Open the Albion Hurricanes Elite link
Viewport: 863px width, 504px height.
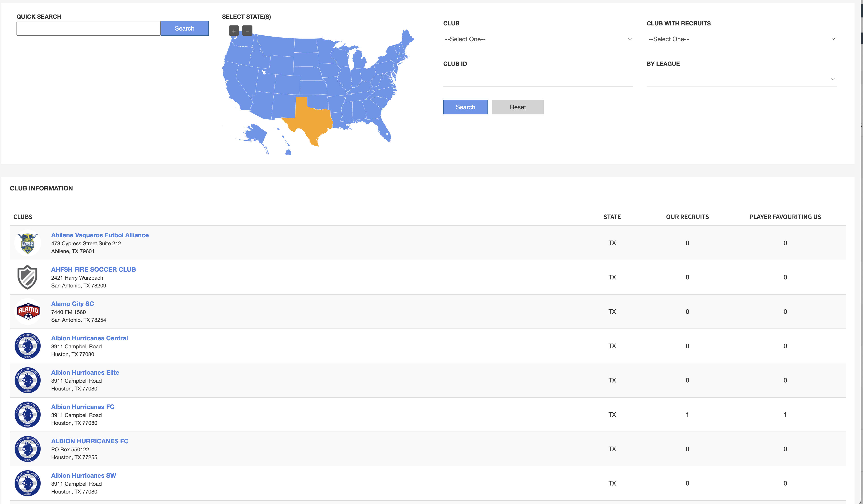point(85,372)
